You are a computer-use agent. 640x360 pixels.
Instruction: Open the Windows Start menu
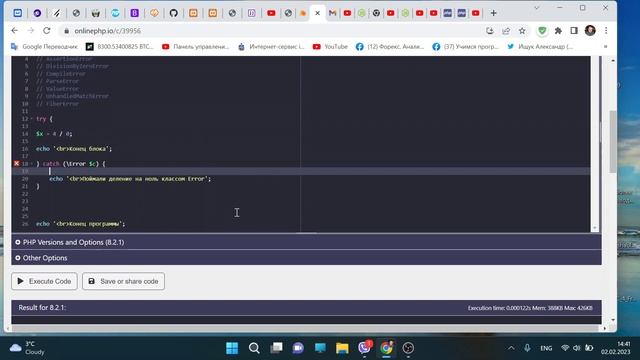coord(232,348)
